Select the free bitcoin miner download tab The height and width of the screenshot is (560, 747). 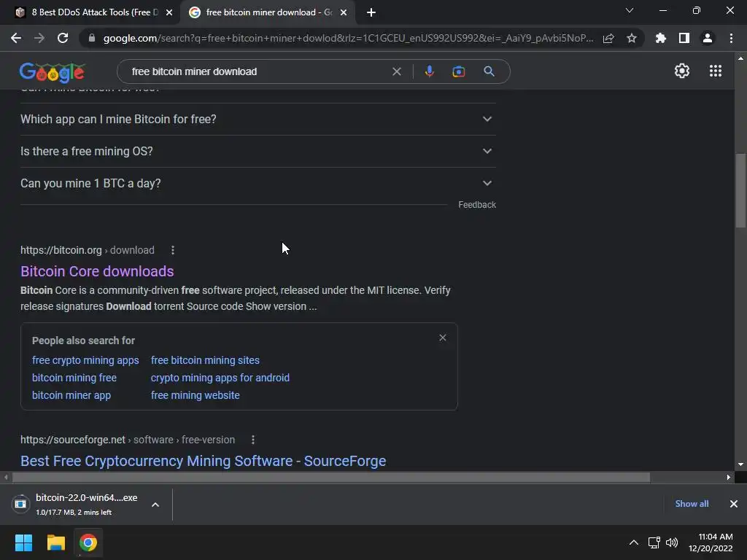(268, 12)
